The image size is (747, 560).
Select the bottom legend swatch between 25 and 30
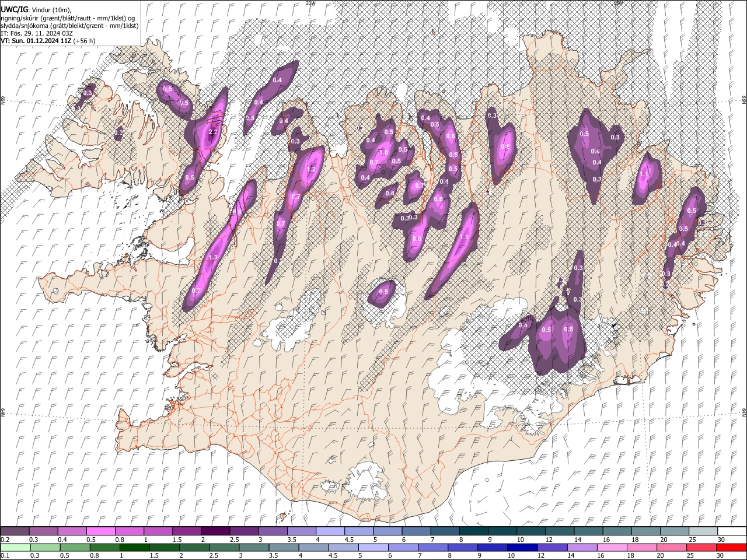point(702,547)
